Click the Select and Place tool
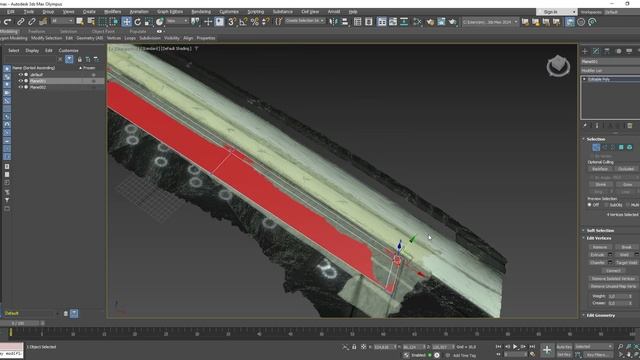The width and height of the screenshot is (640, 360). point(160,22)
